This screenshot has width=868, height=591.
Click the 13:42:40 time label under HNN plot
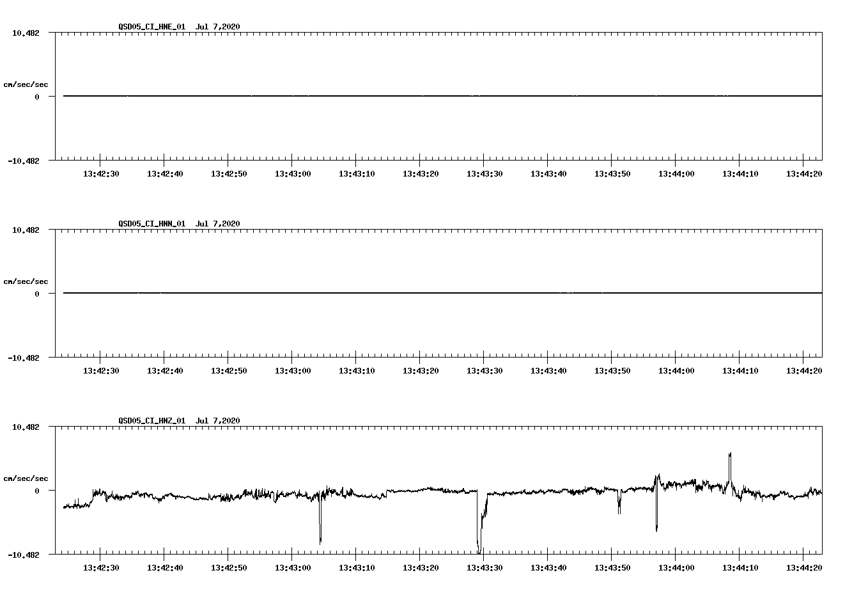(165, 370)
